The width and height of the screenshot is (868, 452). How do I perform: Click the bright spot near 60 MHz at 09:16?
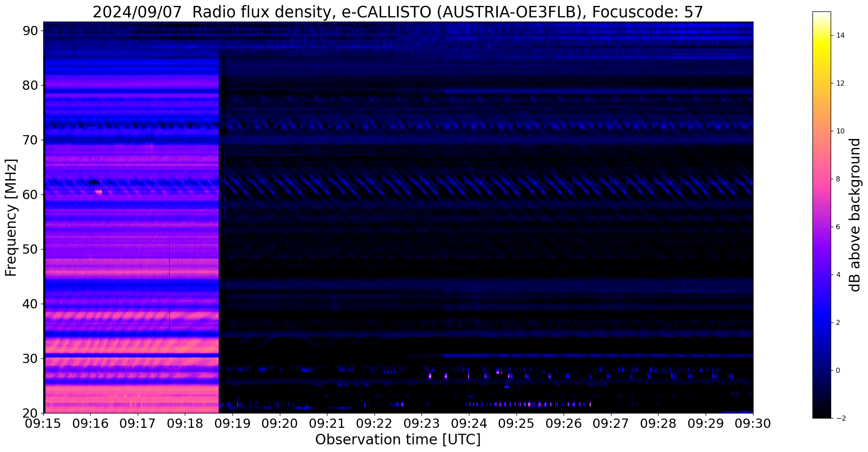tap(98, 192)
